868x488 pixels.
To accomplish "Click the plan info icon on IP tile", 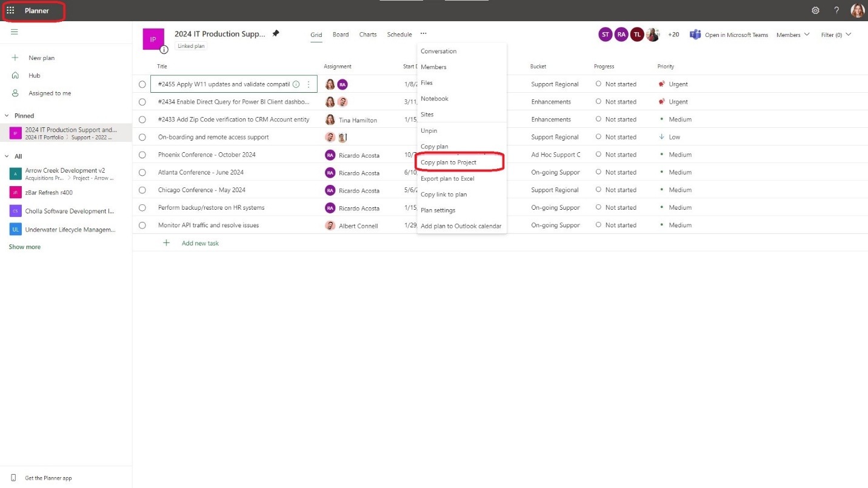I will [x=164, y=50].
